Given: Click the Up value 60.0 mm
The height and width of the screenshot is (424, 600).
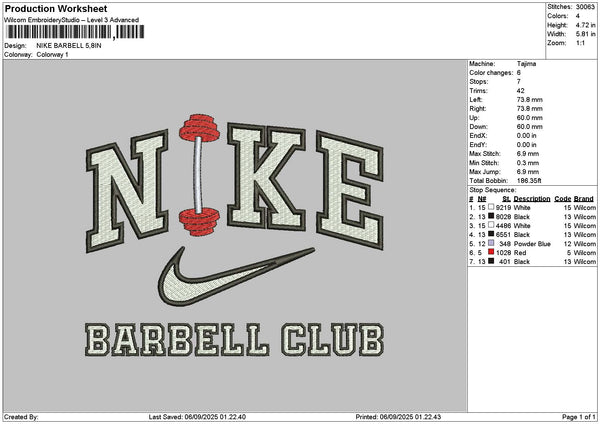Looking at the screenshot, I should [530, 117].
